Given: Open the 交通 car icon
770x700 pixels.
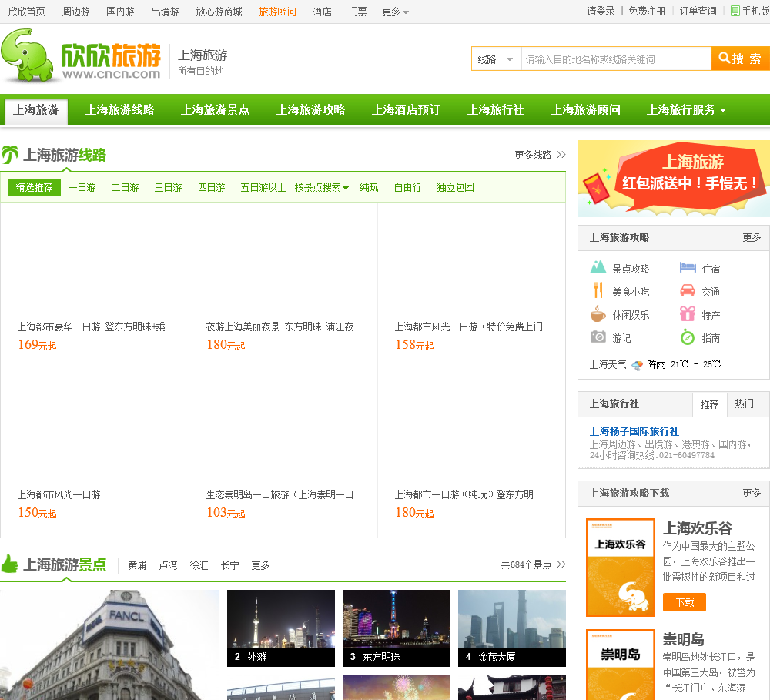Looking at the screenshot, I should tap(688, 291).
